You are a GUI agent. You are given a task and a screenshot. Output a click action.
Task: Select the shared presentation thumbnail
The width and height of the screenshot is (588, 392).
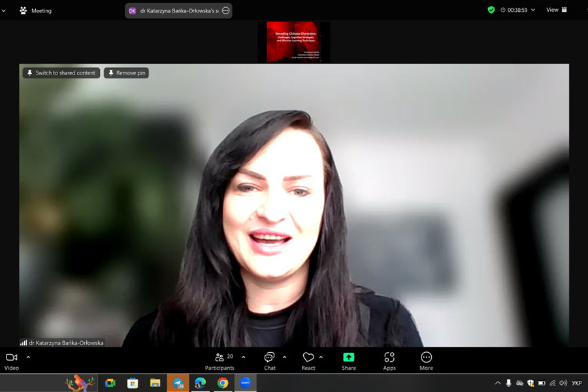(x=294, y=42)
